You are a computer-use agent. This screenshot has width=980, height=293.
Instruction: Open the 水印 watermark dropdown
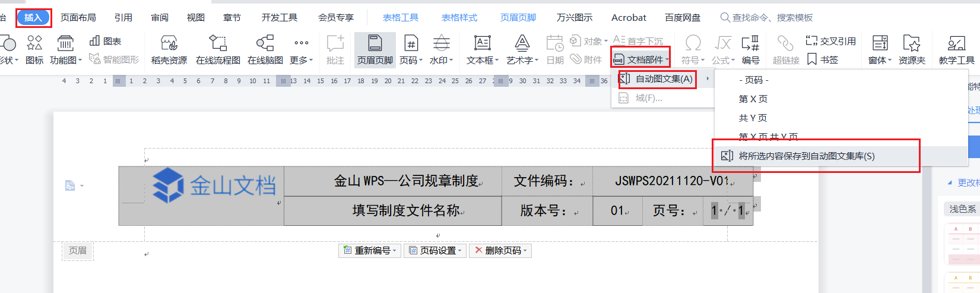(441, 49)
